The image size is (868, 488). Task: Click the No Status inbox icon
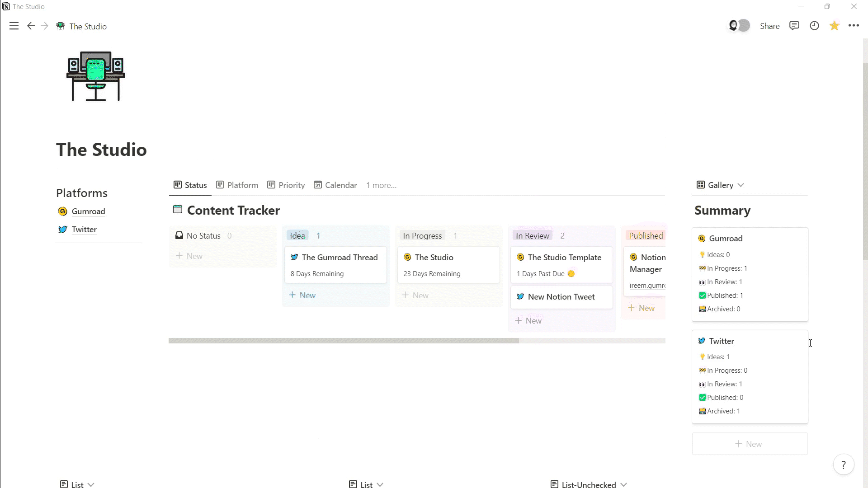[179, 235]
